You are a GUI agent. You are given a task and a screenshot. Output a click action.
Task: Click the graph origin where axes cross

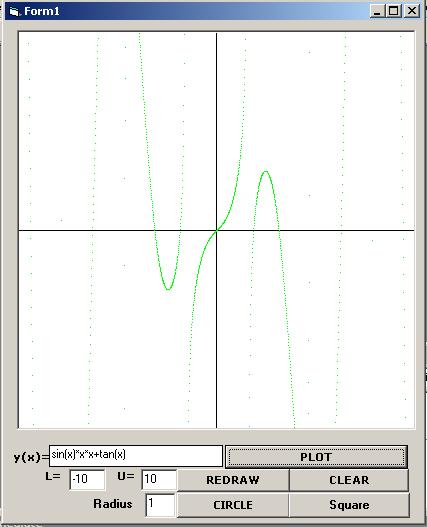[217, 231]
